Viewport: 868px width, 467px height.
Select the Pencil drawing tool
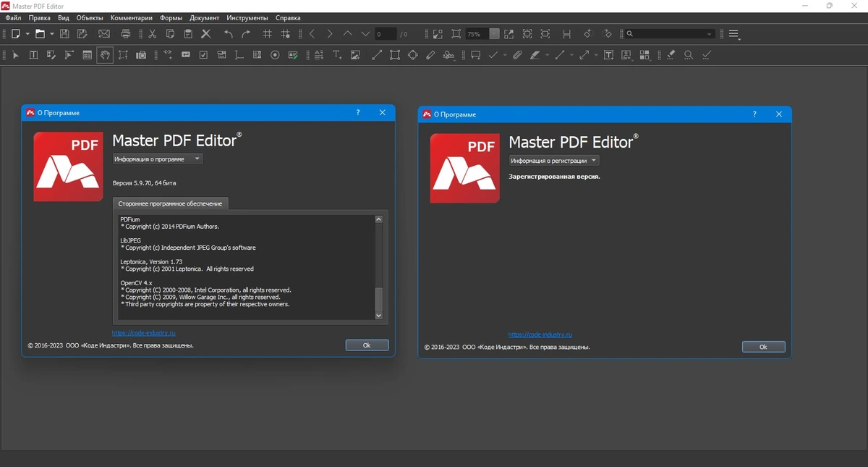tap(430, 55)
